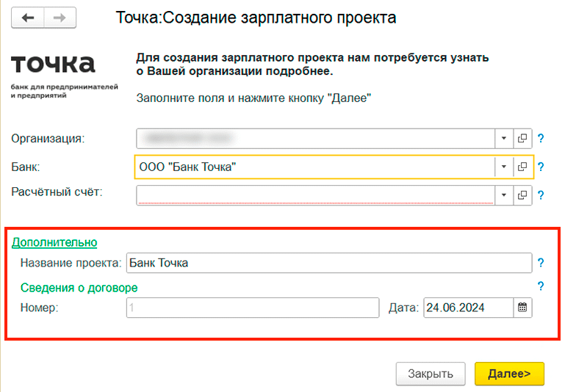Click the Дата text field
This screenshot has height=392, width=565.
(x=467, y=308)
